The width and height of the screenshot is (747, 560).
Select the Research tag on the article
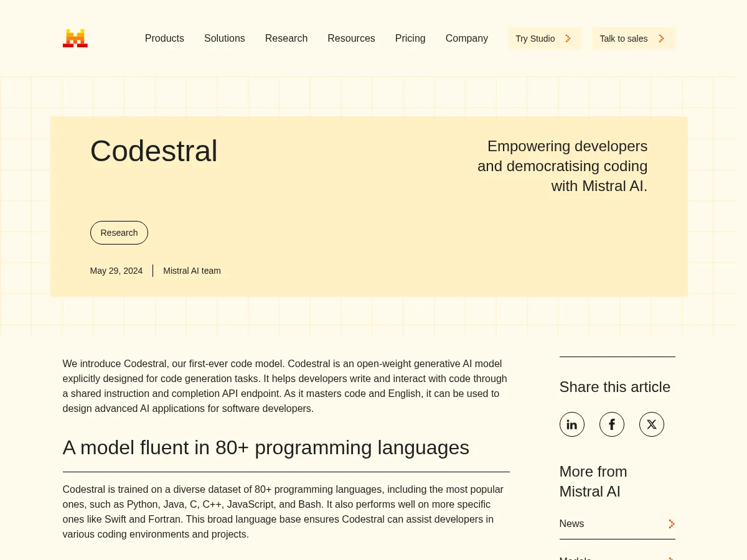click(x=119, y=232)
